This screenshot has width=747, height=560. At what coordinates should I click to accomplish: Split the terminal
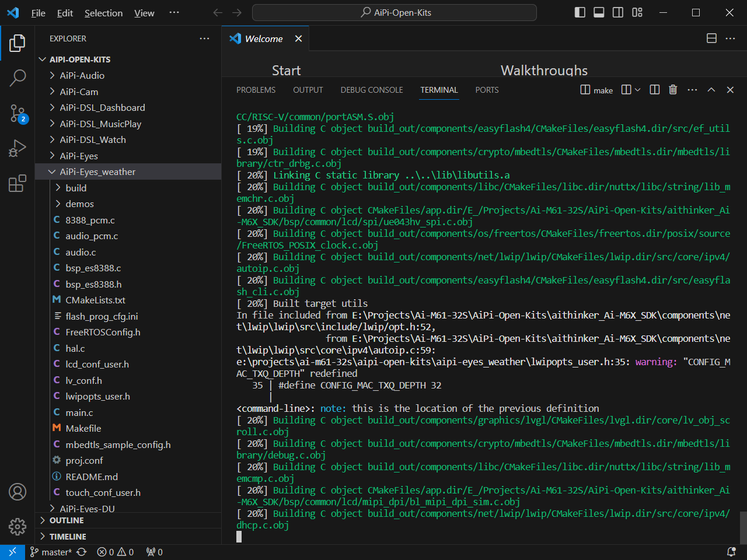click(655, 90)
